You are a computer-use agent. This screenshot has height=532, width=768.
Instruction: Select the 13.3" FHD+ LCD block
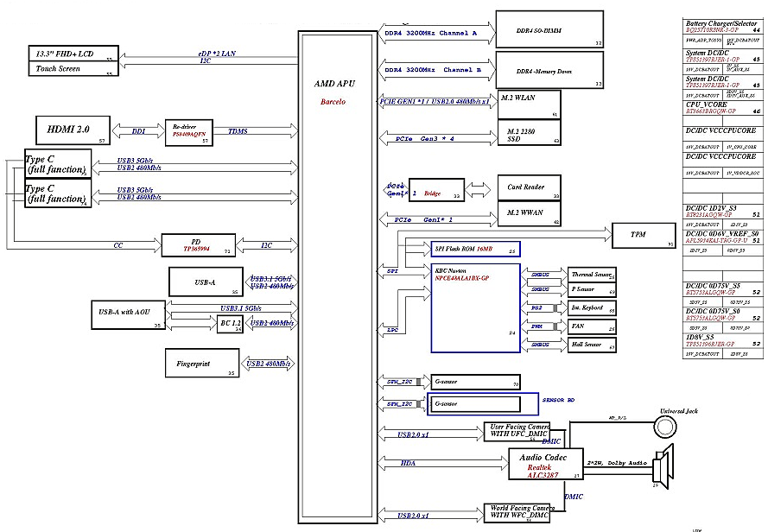tap(74, 54)
